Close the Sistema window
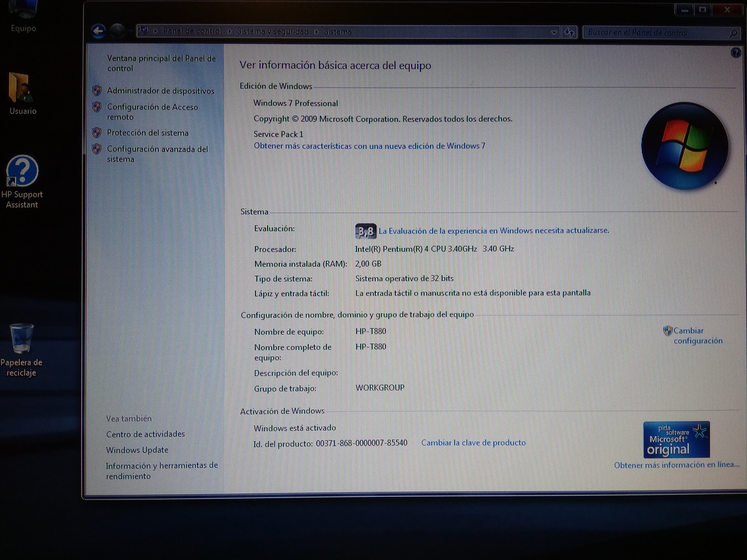 pyautogui.click(x=727, y=10)
